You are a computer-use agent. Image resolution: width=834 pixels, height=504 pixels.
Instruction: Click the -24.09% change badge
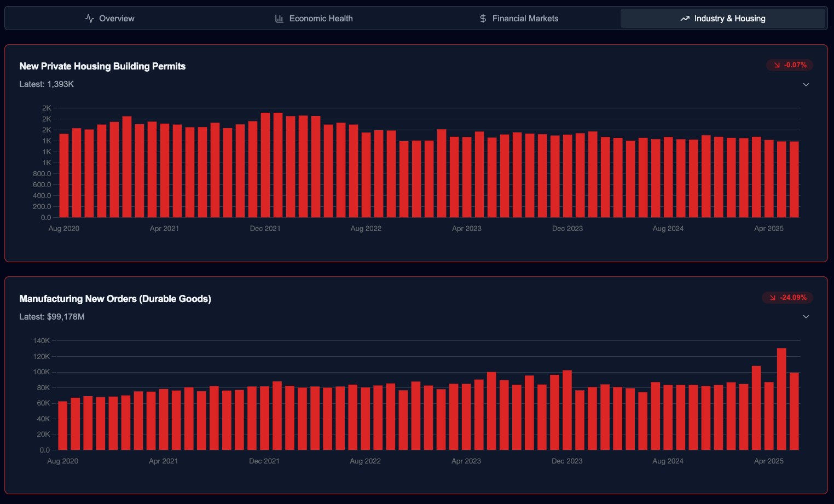pyautogui.click(x=787, y=298)
